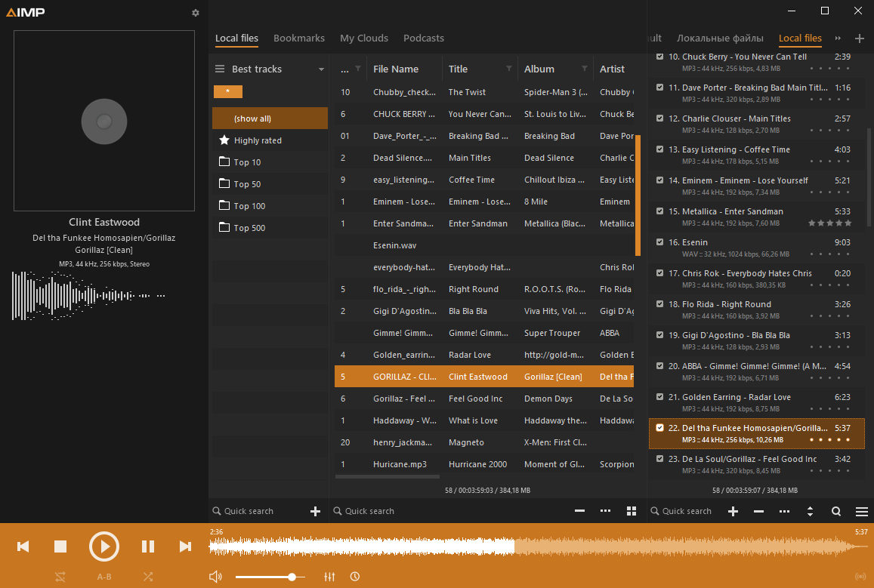Skip to next track button

click(185, 546)
